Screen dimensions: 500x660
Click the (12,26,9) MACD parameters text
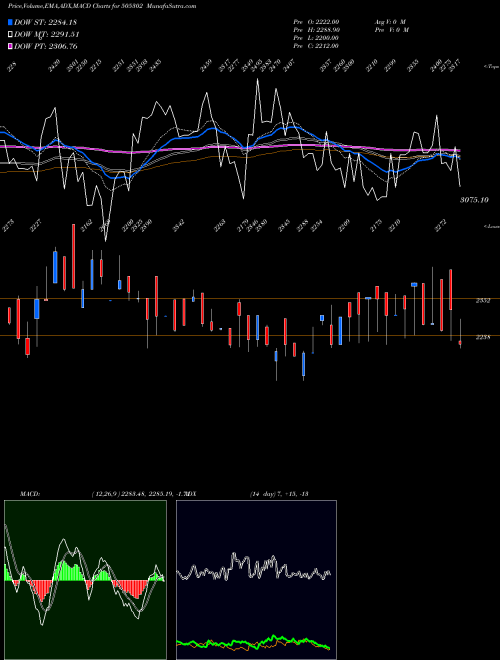(x=143, y=494)
